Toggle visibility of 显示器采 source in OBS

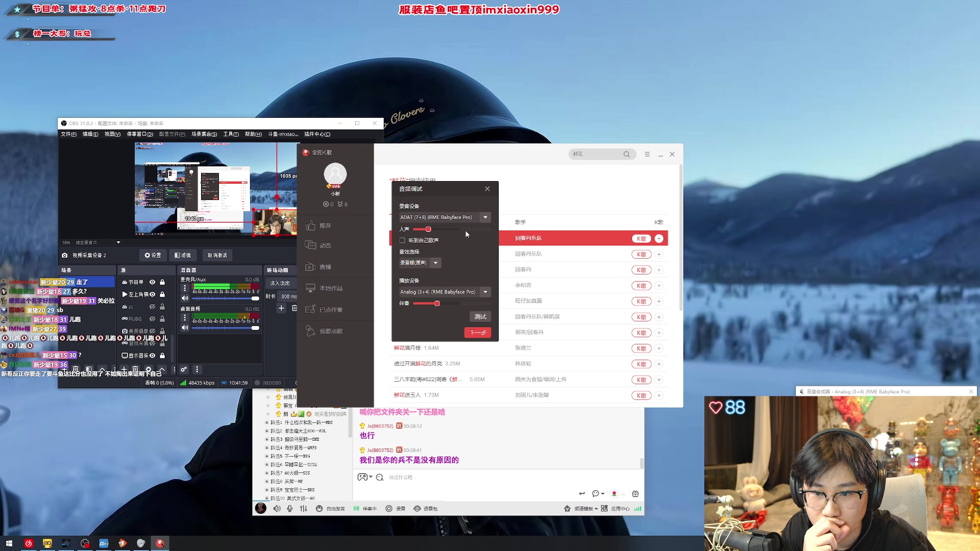[x=152, y=356]
